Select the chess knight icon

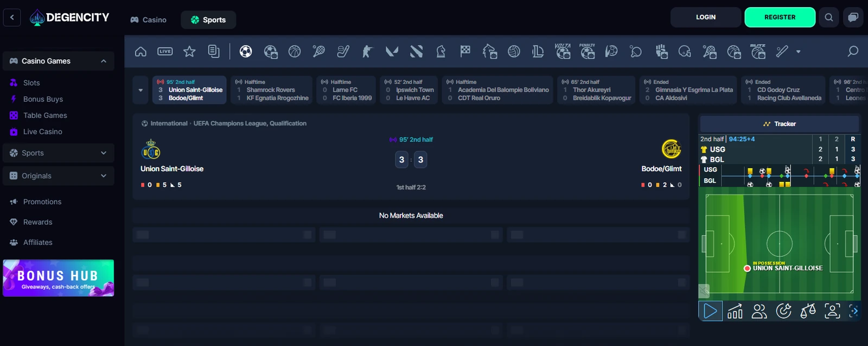[x=441, y=52]
